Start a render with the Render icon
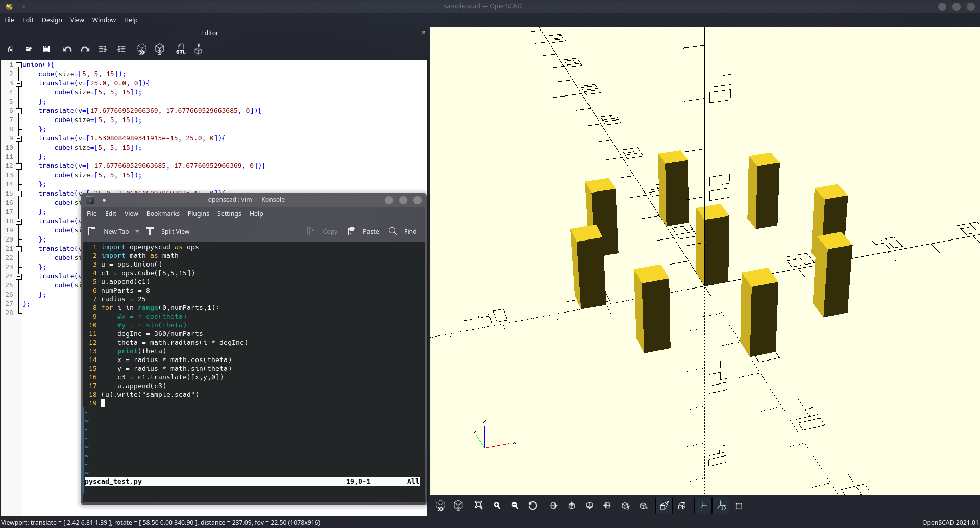This screenshot has width=980, height=528. 160,49
